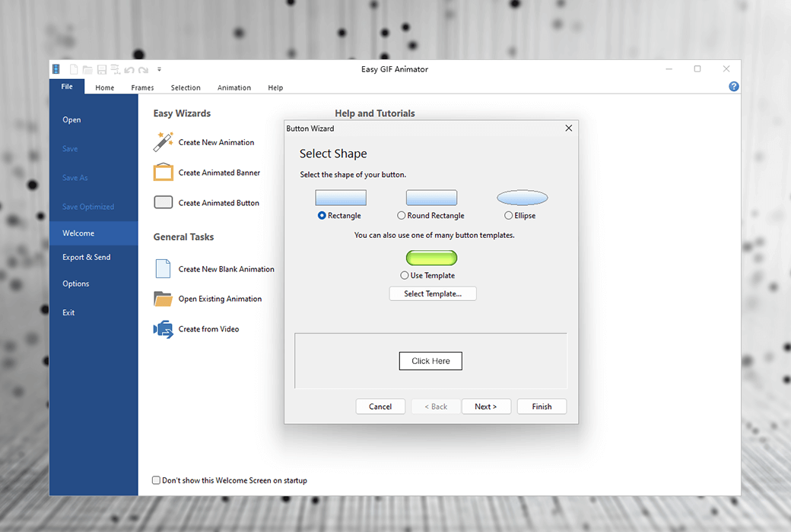
Task: Click the Save floppy quick-access icon
Action: (102, 70)
